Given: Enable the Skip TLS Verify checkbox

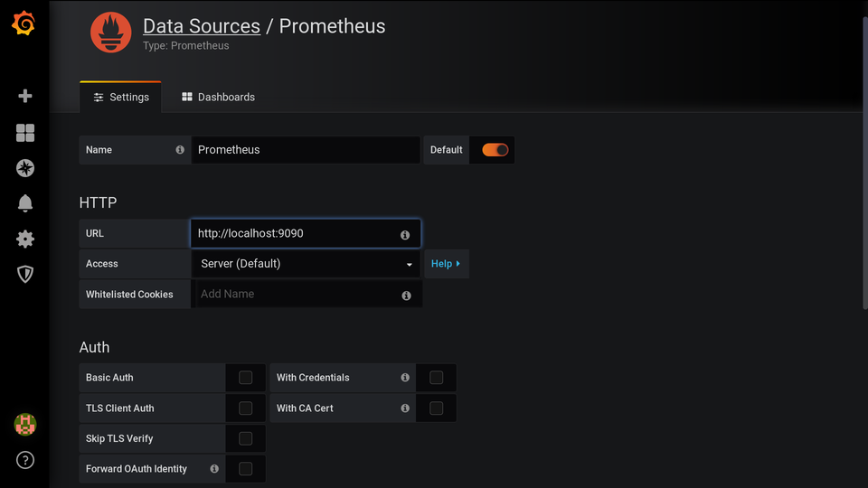Looking at the screenshot, I should [x=245, y=438].
